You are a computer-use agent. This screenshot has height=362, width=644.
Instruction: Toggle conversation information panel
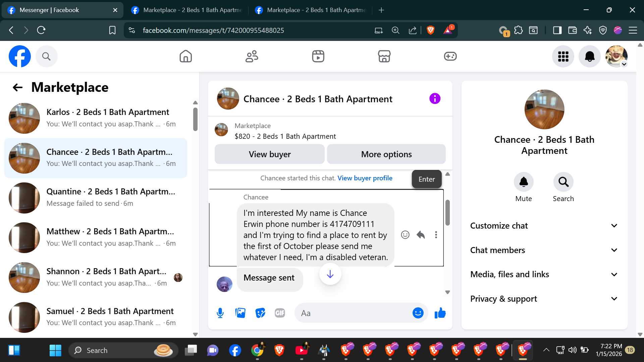[x=435, y=99]
